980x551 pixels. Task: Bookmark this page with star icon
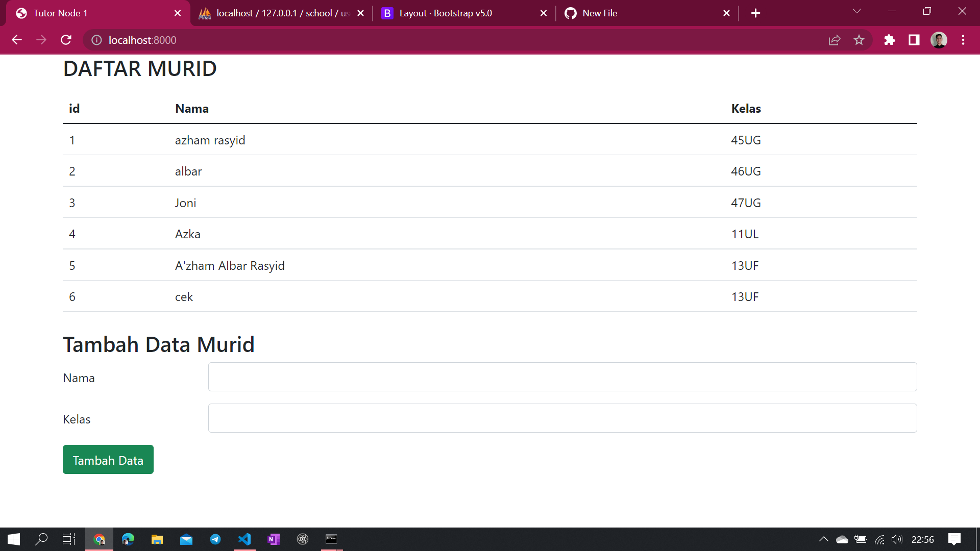[859, 40]
